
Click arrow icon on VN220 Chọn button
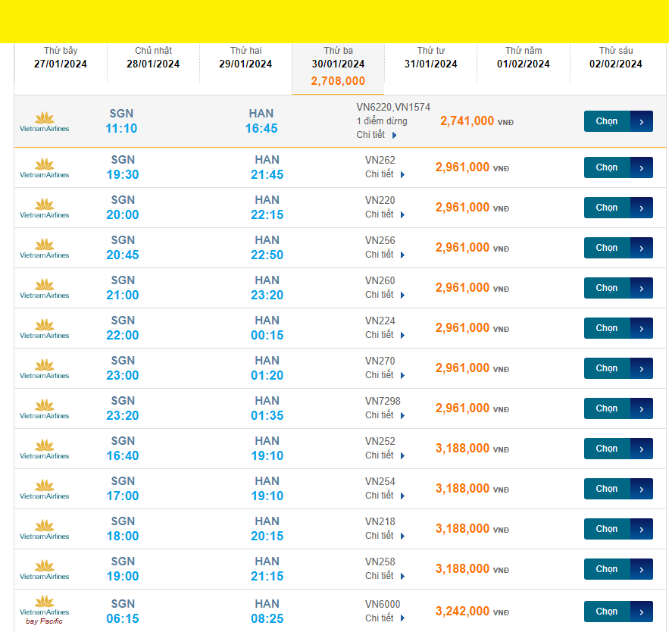pyautogui.click(x=641, y=208)
